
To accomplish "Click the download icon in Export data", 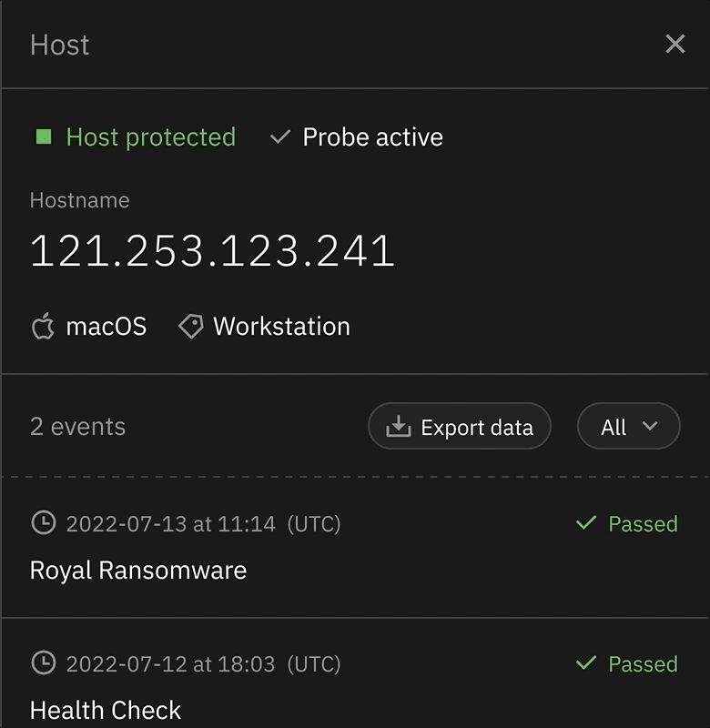I will click(398, 427).
